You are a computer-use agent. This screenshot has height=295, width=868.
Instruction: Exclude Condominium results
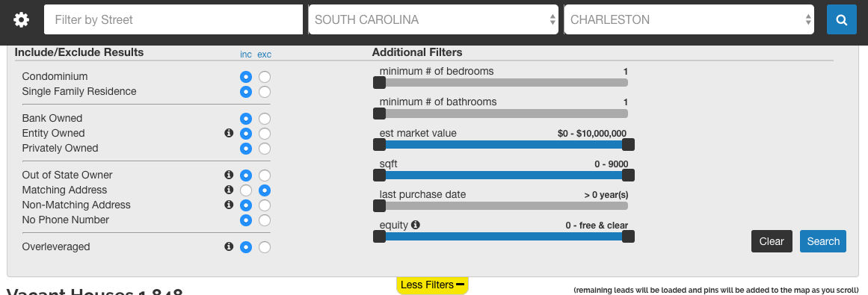coord(265,77)
